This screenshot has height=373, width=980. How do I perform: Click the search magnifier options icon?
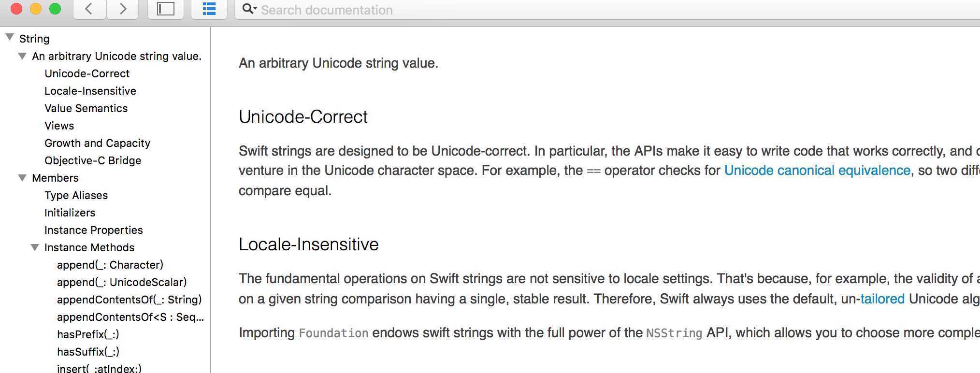click(x=249, y=9)
